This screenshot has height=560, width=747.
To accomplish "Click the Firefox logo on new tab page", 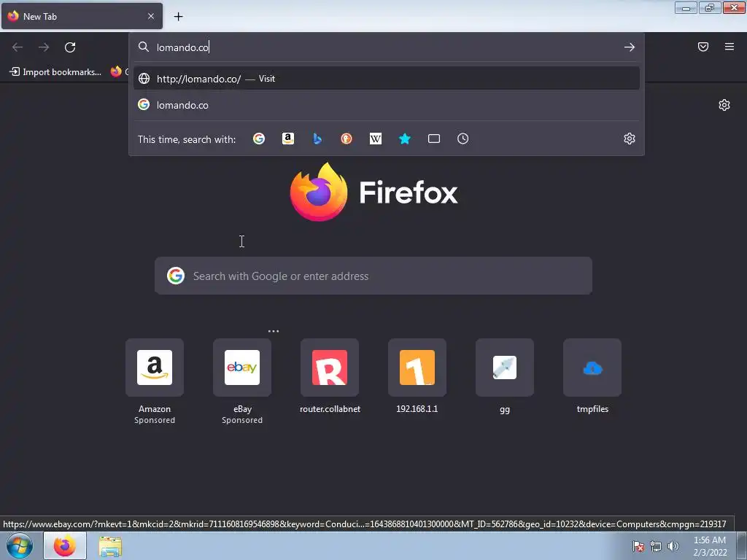I will [x=319, y=192].
